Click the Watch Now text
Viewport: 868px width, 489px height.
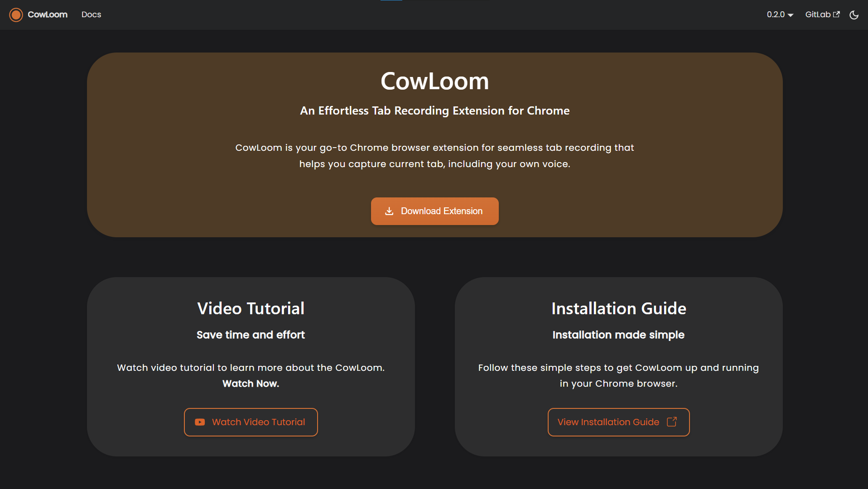point(251,384)
